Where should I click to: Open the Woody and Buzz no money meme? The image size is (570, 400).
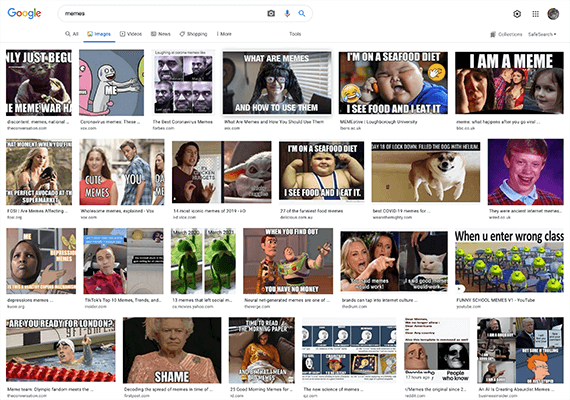[x=288, y=261]
